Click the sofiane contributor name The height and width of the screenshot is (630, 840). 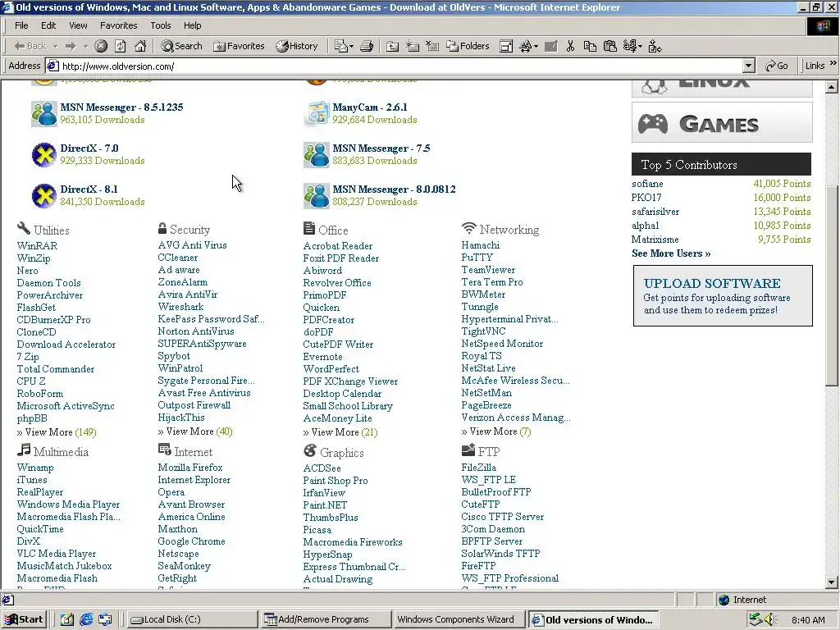pyautogui.click(x=647, y=184)
